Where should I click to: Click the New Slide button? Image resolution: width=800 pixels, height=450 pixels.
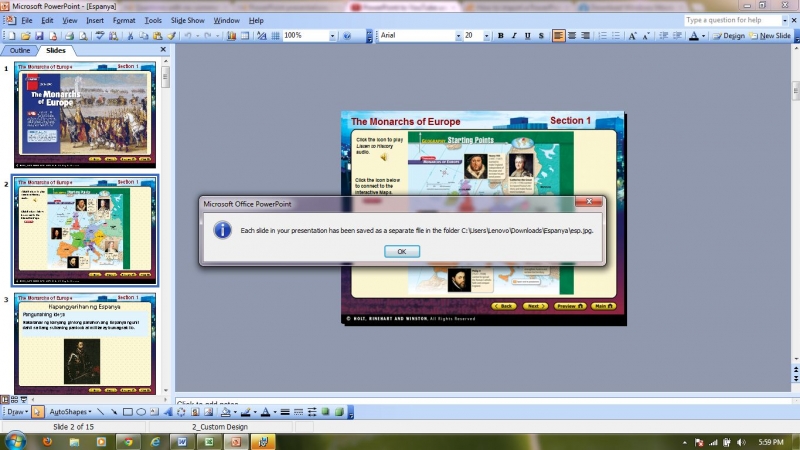[x=773, y=35]
